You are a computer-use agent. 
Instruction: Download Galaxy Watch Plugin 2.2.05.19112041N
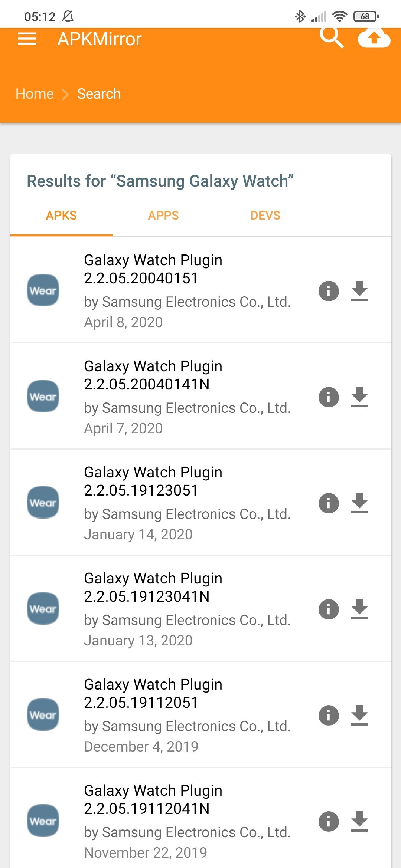click(x=359, y=821)
